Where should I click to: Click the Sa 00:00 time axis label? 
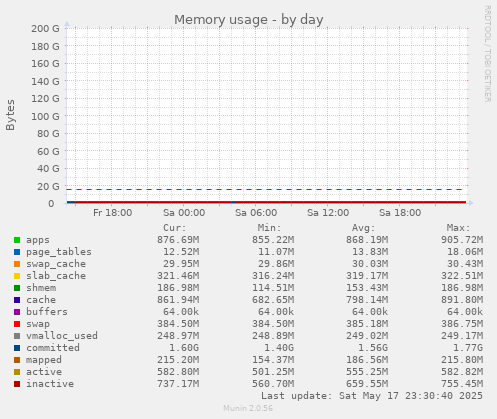pyautogui.click(x=184, y=213)
